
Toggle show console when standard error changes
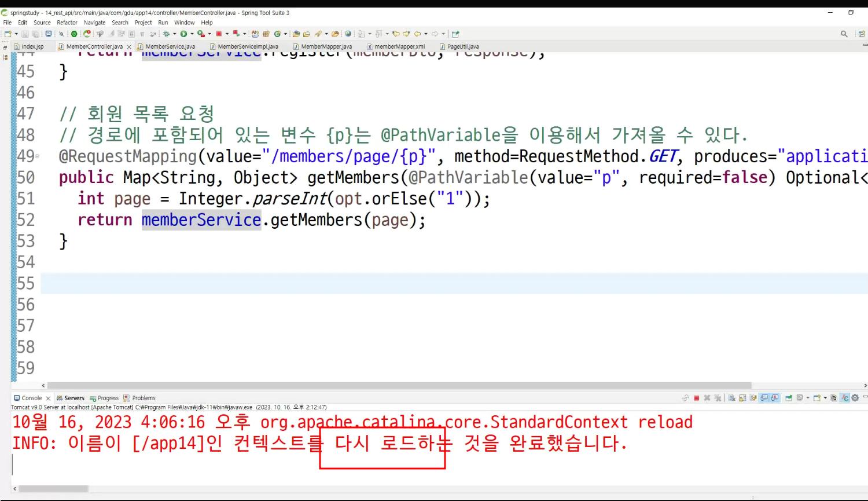tap(775, 398)
